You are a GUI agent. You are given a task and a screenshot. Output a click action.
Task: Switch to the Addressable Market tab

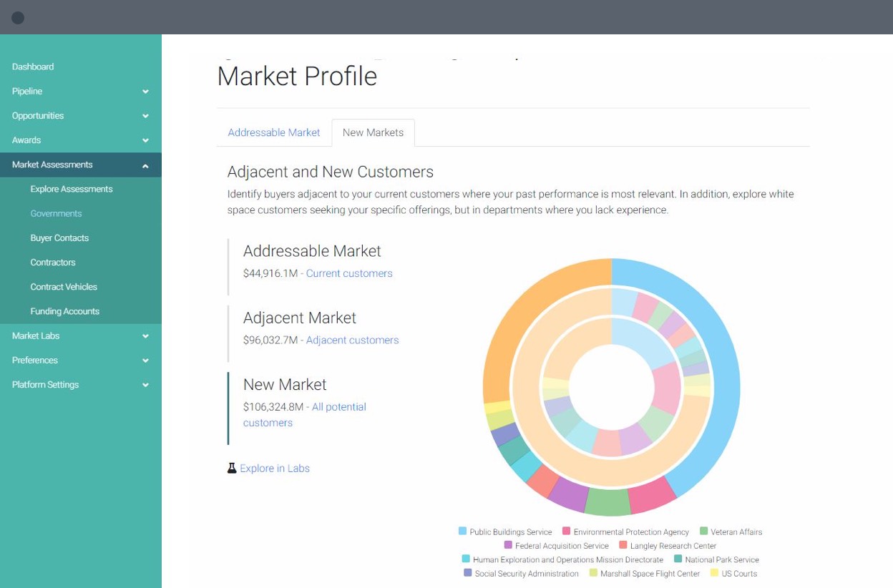click(274, 132)
